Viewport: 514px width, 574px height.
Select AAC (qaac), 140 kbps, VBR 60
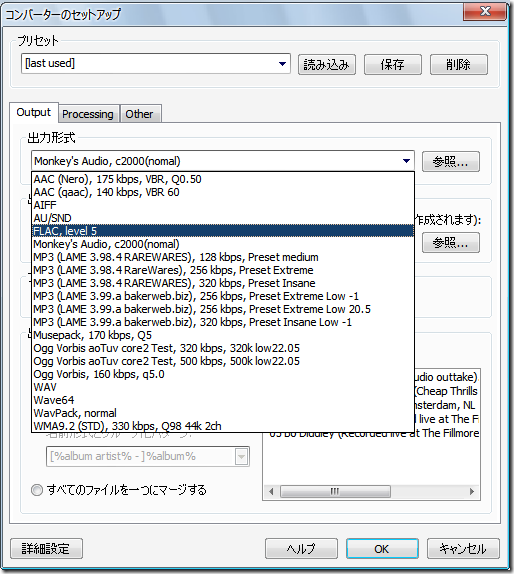223,193
